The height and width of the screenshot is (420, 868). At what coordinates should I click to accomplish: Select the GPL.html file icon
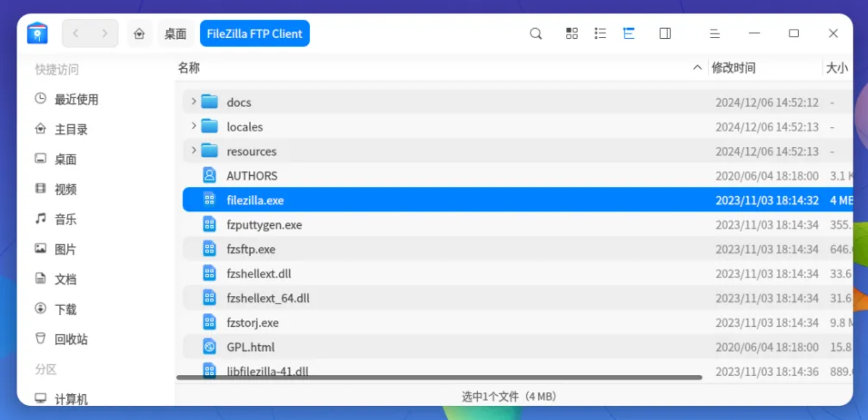click(x=209, y=346)
